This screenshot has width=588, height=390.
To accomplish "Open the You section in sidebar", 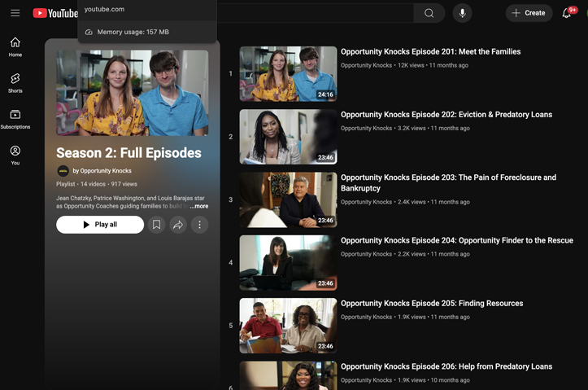I will pos(15,155).
